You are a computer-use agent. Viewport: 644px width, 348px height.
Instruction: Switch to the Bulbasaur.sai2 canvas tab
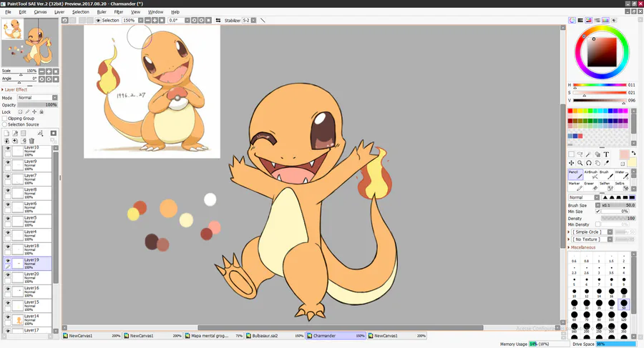(275, 336)
